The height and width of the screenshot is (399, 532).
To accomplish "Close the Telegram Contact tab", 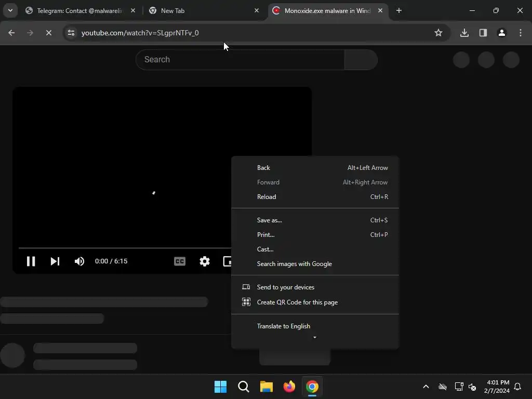I will 133,10.
